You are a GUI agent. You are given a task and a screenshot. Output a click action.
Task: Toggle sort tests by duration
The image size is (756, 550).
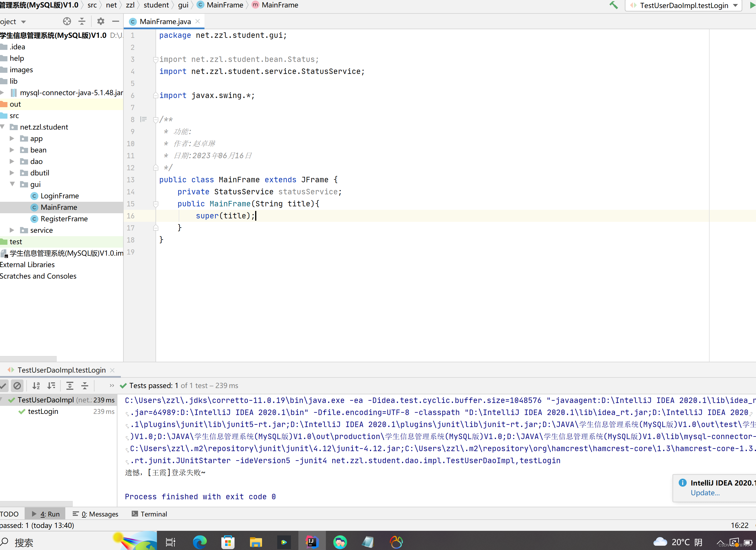51,385
